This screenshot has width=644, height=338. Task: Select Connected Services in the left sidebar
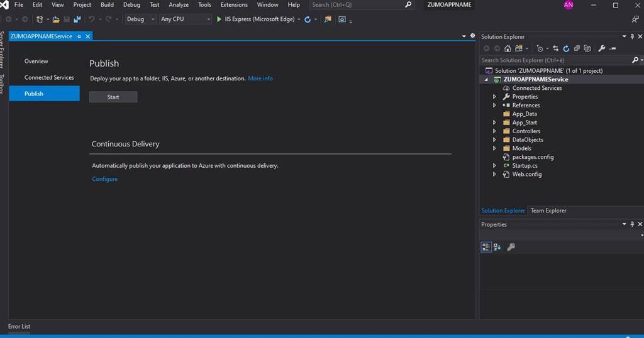pos(49,77)
